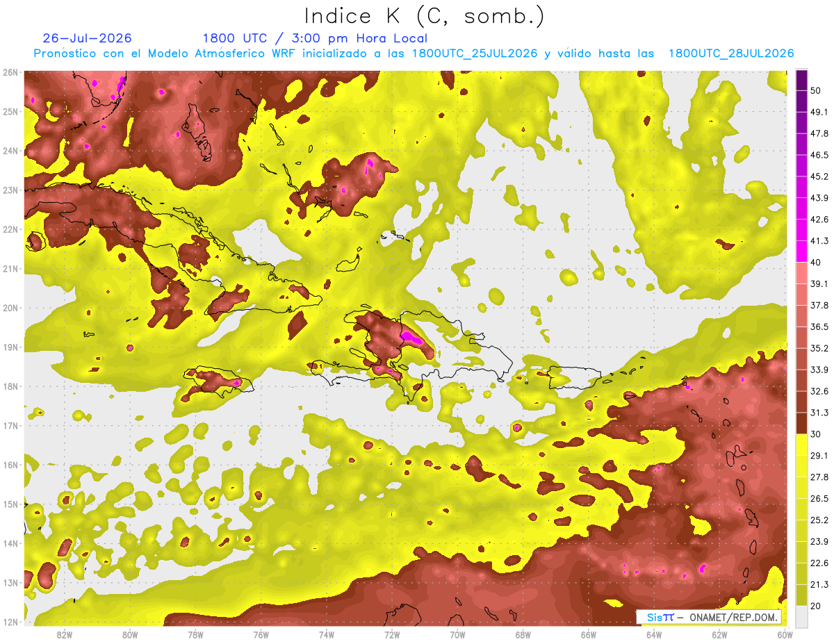The image size is (834, 644).
Task: Select the '21N' latitude label
Action: 10,268
